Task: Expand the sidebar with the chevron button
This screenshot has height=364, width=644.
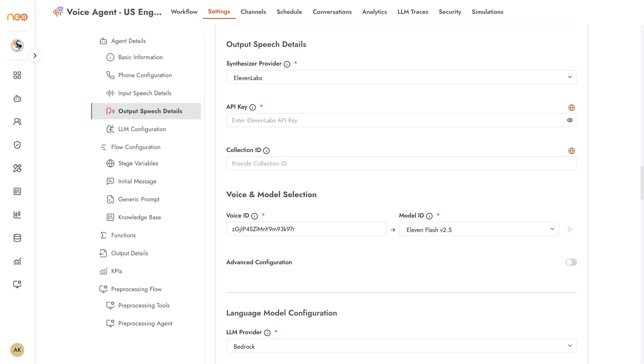Action: pyautogui.click(x=35, y=55)
